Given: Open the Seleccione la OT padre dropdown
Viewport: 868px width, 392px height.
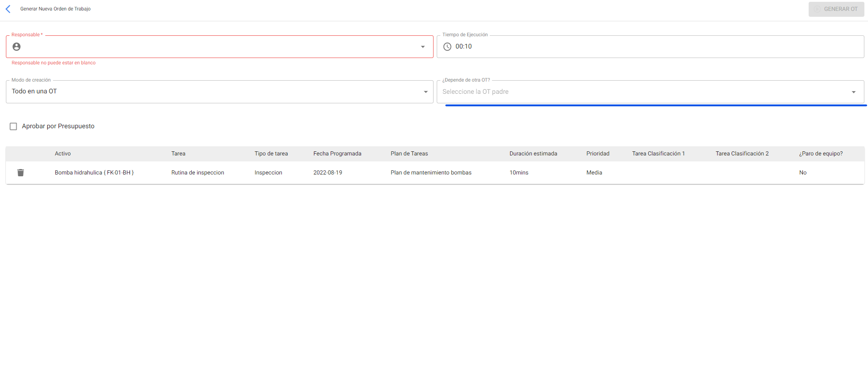Looking at the screenshot, I should pos(854,92).
